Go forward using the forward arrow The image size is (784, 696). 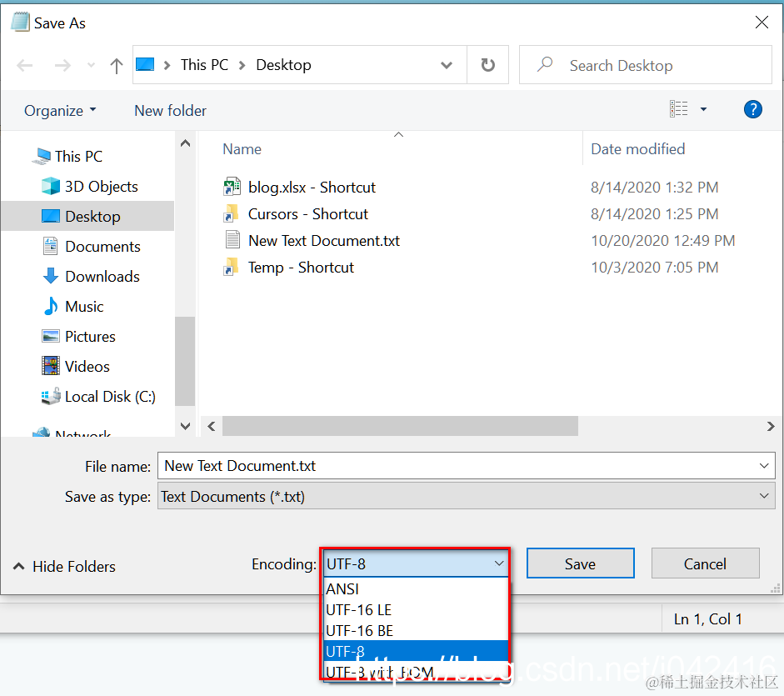62,66
